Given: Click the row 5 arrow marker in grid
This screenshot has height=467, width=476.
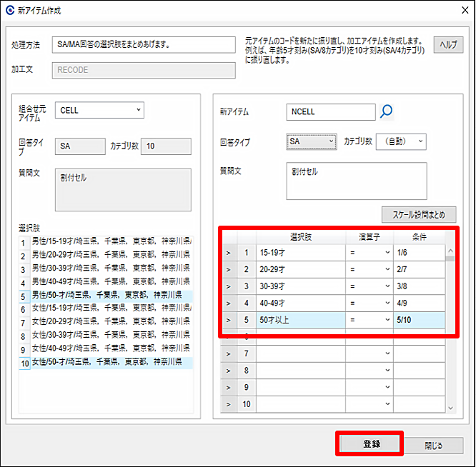Looking at the screenshot, I should (229, 320).
